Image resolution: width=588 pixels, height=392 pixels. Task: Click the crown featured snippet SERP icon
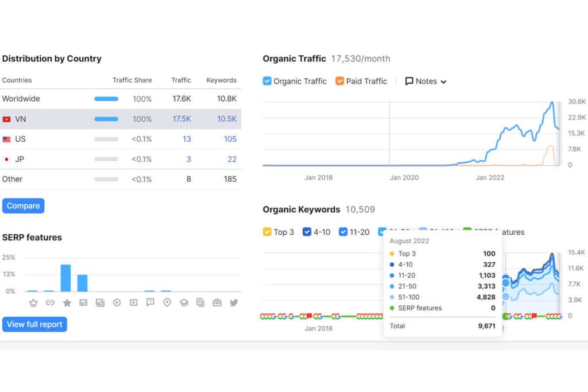[x=33, y=302]
